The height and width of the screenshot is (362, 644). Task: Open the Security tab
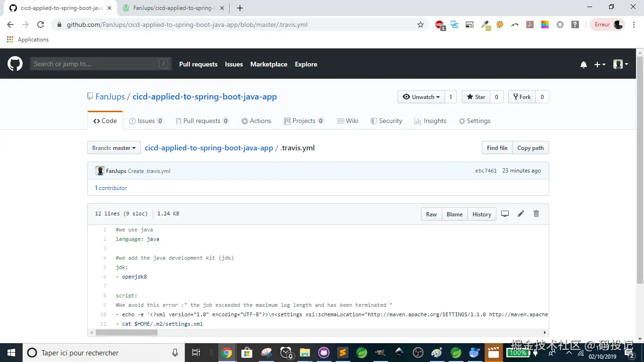point(386,121)
